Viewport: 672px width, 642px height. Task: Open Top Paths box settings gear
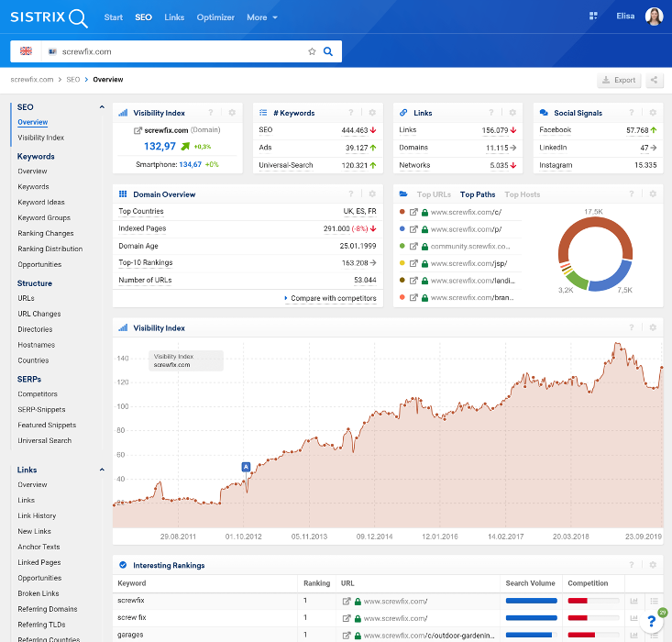click(x=653, y=194)
